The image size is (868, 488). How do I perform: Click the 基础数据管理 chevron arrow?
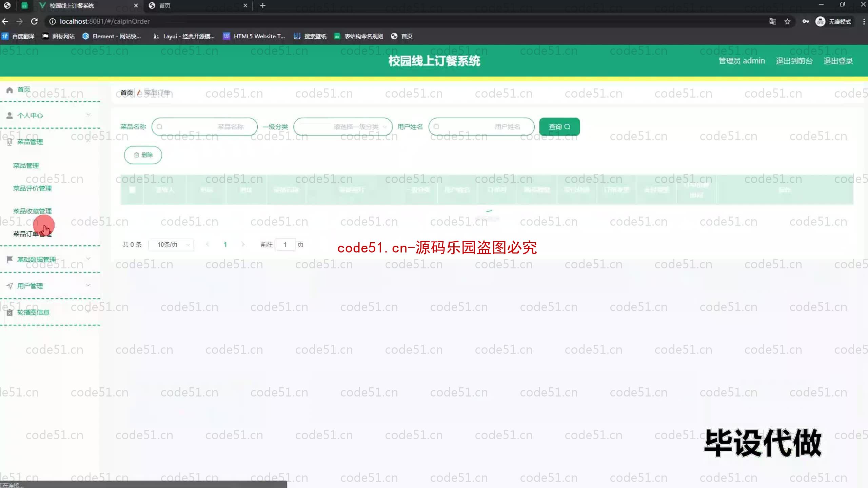click(x=88, y=259)
